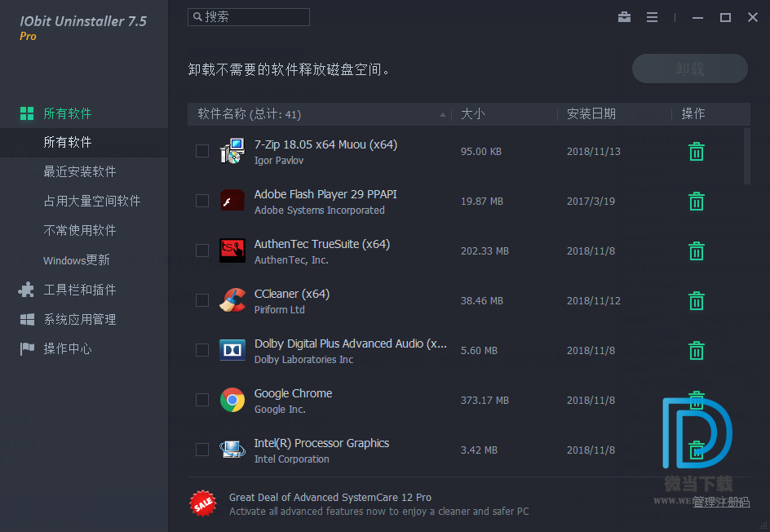
Task: Select Google Chrome program name
Action: point(293,393)
